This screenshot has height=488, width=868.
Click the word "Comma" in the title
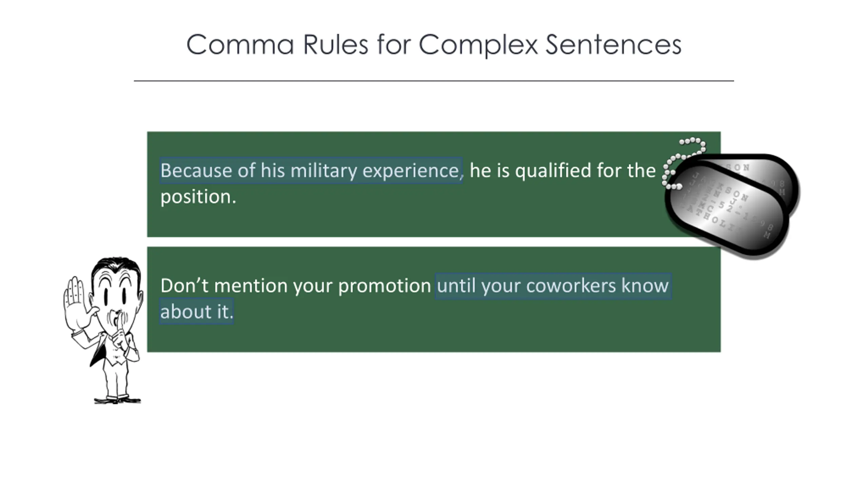240,45
